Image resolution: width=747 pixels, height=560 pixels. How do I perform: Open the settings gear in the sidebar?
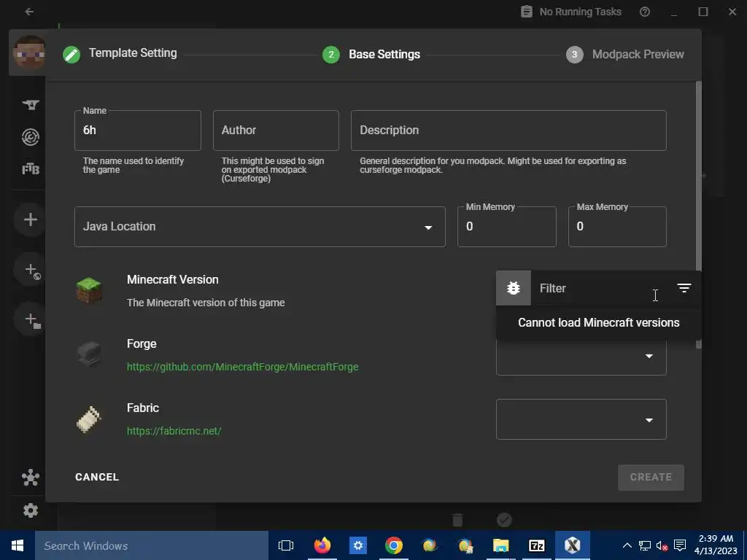(31, 510)
